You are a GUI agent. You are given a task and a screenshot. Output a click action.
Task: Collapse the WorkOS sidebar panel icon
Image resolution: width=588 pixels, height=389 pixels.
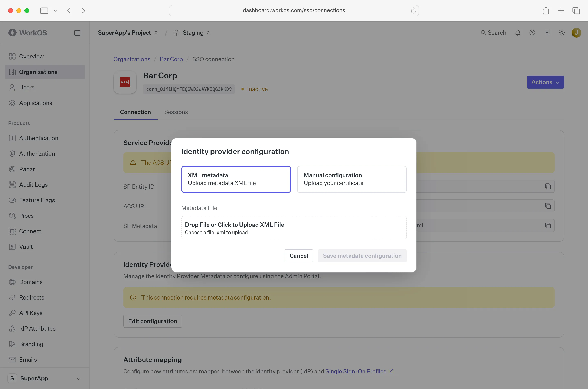[x=77, y=33]
